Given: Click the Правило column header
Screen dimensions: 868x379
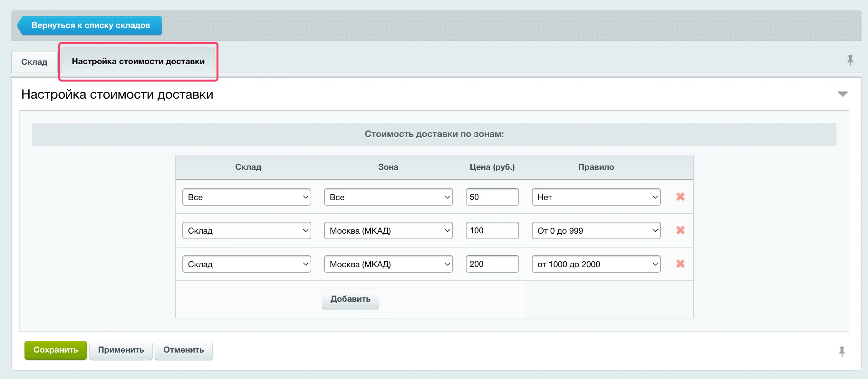Looking at the screenshot, I should [x=596, y=167].
